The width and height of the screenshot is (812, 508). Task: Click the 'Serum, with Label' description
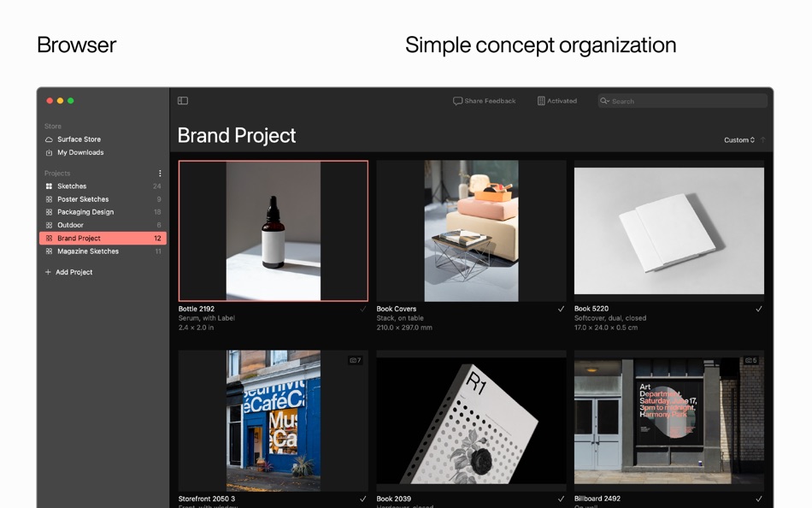click(x=207, y=318)
